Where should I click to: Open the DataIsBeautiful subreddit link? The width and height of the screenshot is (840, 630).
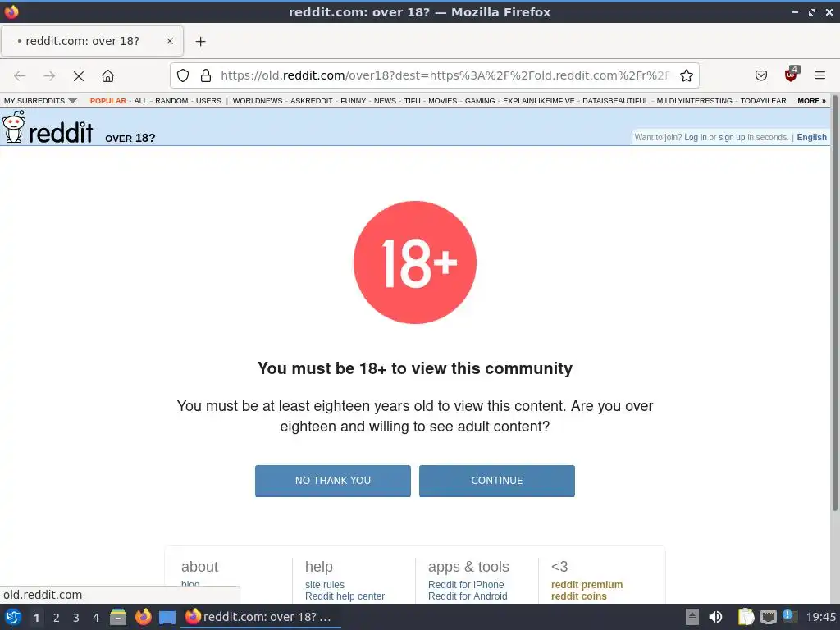point(615,101)
